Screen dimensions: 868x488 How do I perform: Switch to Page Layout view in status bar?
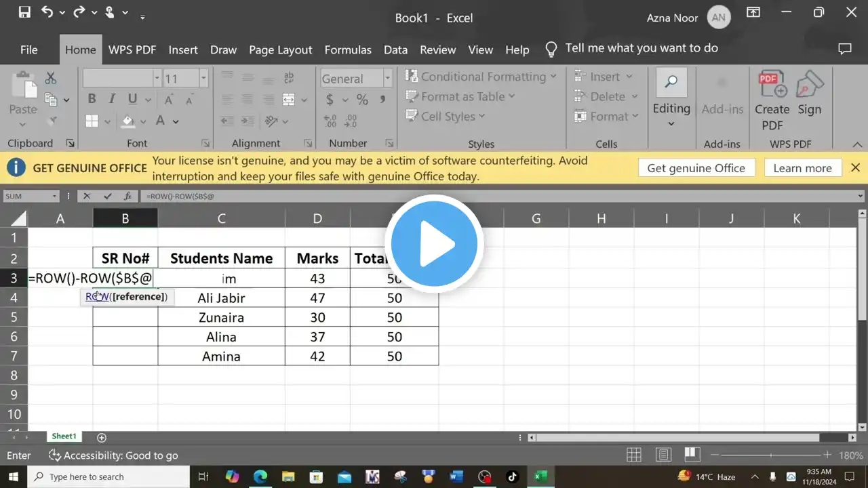(x=663, y=455)
